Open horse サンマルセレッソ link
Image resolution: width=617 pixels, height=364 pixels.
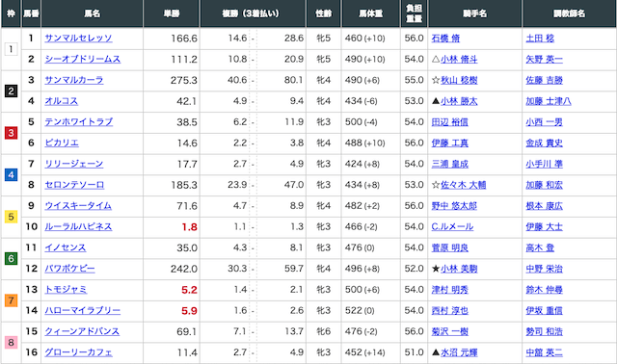point(78,39)
